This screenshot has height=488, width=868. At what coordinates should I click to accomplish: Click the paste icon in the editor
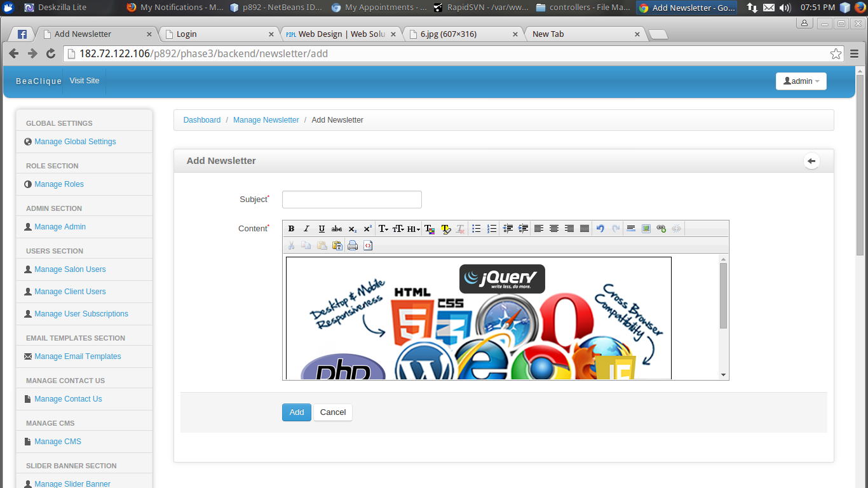tap(322, 245)
